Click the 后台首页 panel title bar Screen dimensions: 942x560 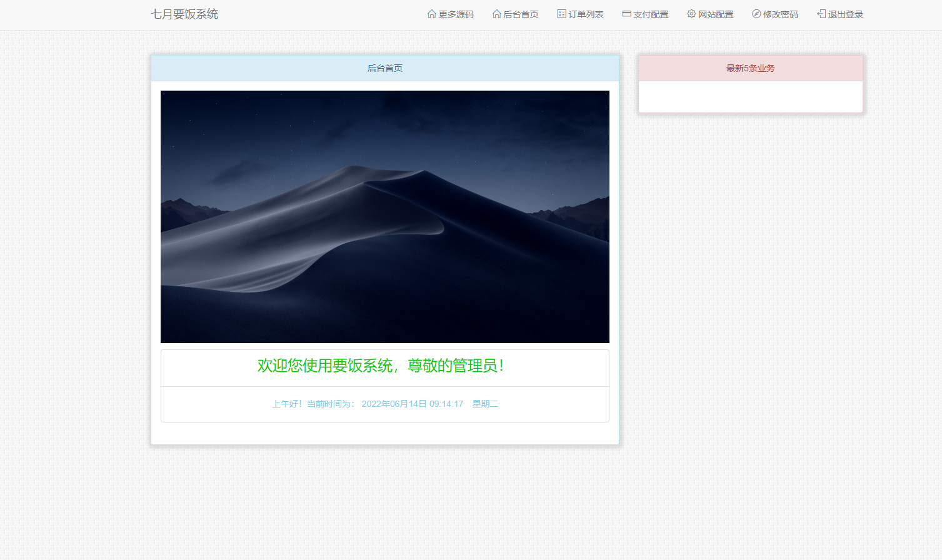coord(384,68)
